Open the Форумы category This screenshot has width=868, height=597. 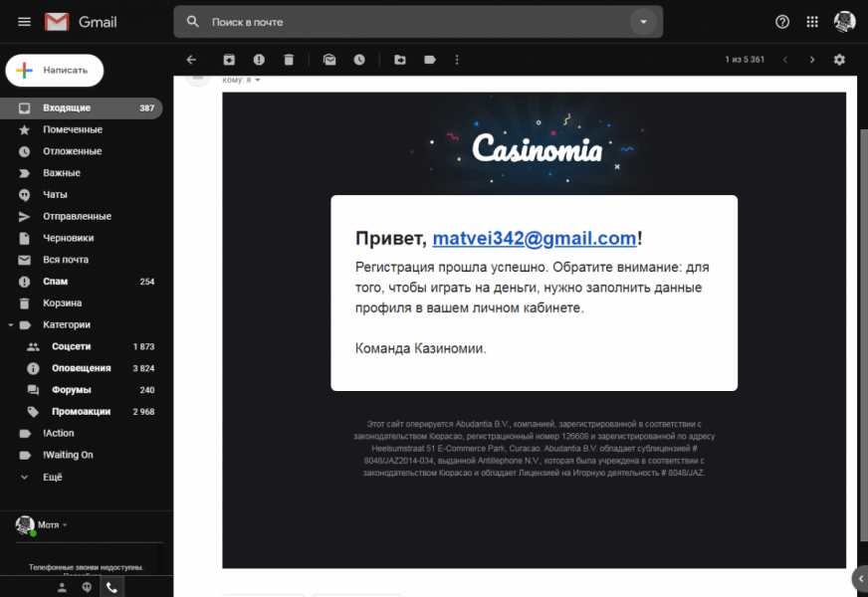coord(81,389)
